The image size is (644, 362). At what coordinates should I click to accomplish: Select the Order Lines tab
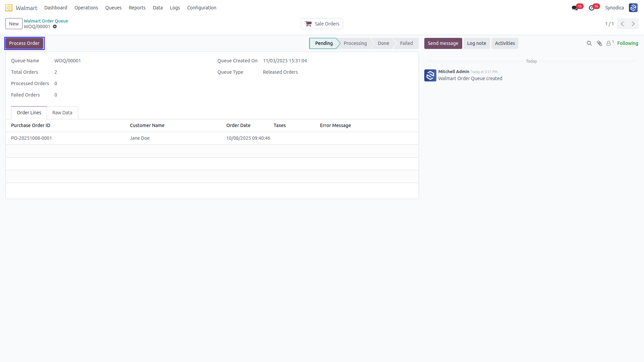point(29,113)
